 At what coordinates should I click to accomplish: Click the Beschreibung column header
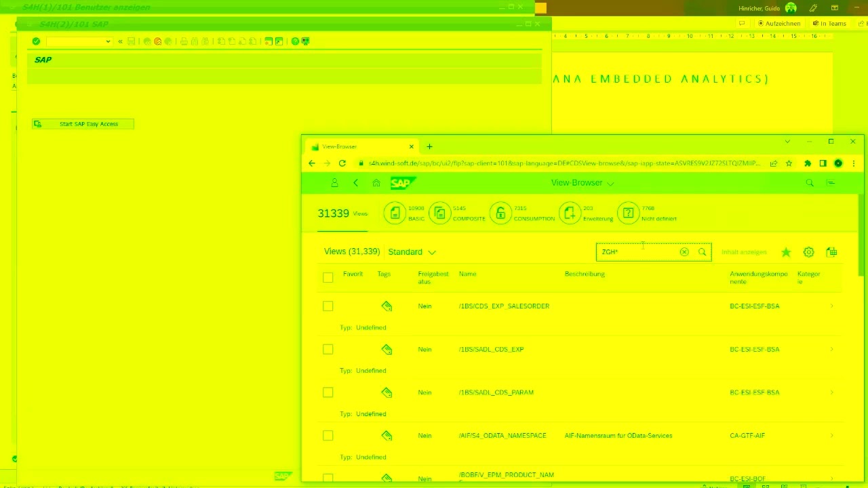tap(585, 274)
